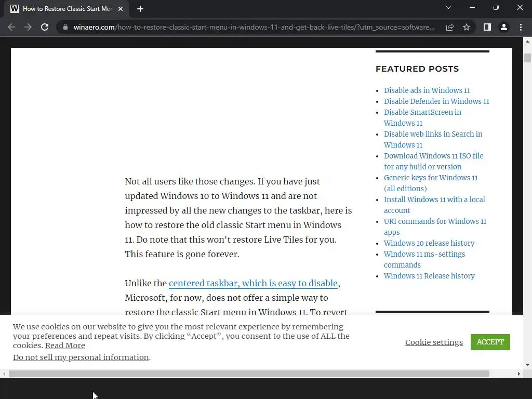Screen dimensions: 532x399
Task: Select the 'How to Restore Classic Start Menu' tab
Action: (66, 9)
